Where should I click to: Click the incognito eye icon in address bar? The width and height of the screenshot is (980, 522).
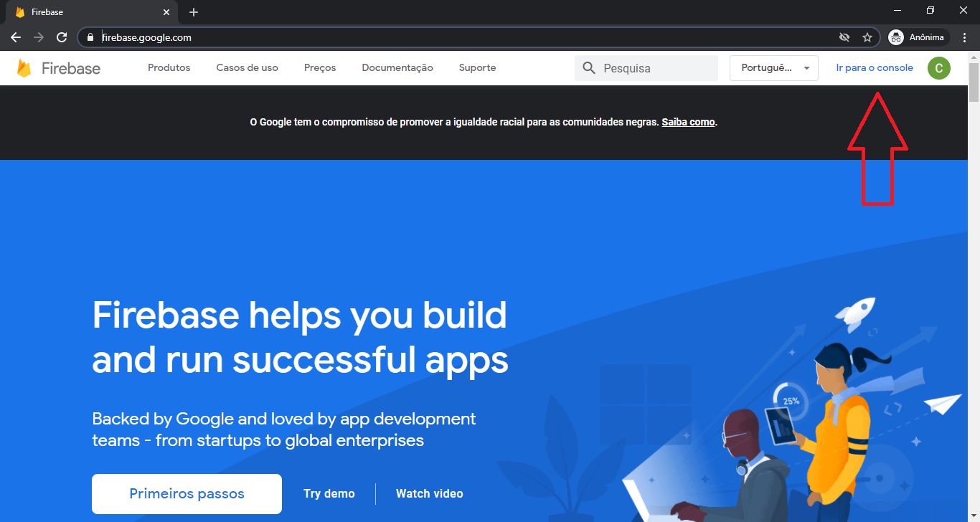(x=844, y=37)
